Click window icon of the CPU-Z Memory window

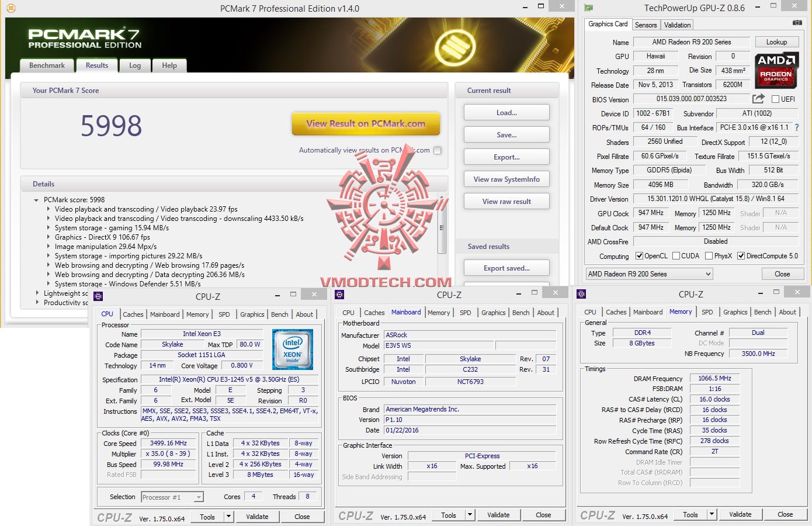click(x=581, y=294)
